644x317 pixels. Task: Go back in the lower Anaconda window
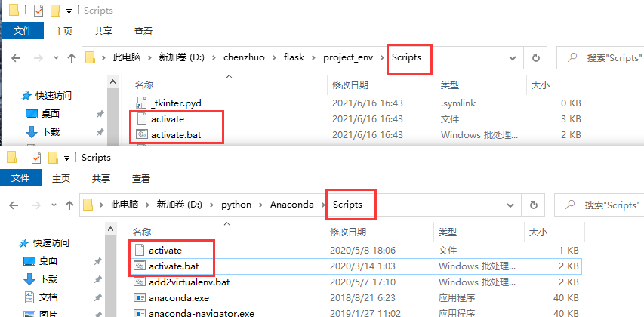tap(14, 205)
